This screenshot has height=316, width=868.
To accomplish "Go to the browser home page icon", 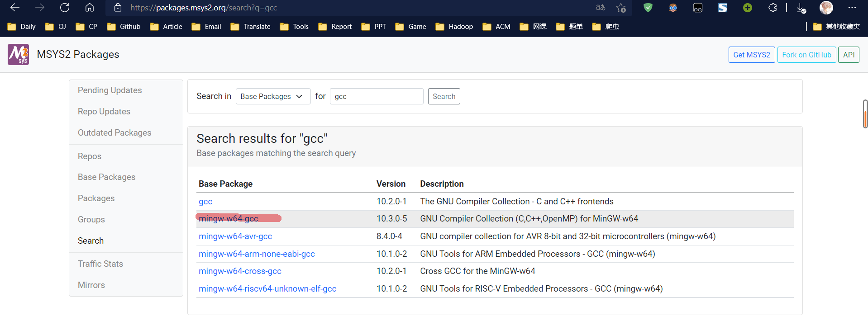I will pyautogui.click(x=90, y=8).
